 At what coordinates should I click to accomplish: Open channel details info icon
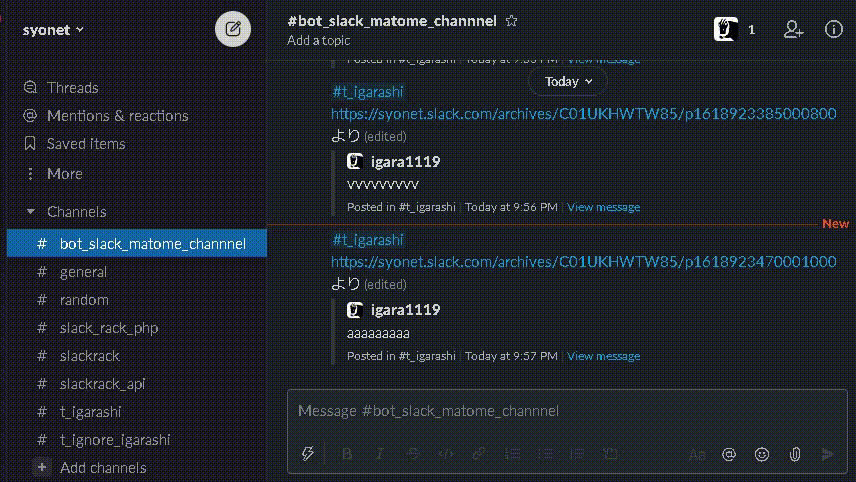click(833, 29)
